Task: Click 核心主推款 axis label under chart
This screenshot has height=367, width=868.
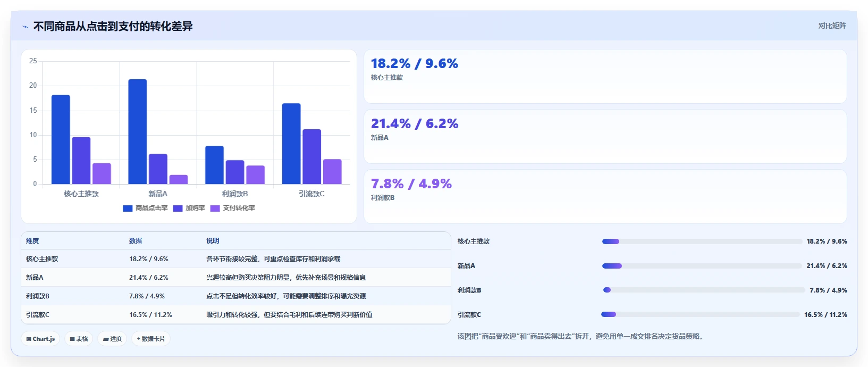Action: 81,194
